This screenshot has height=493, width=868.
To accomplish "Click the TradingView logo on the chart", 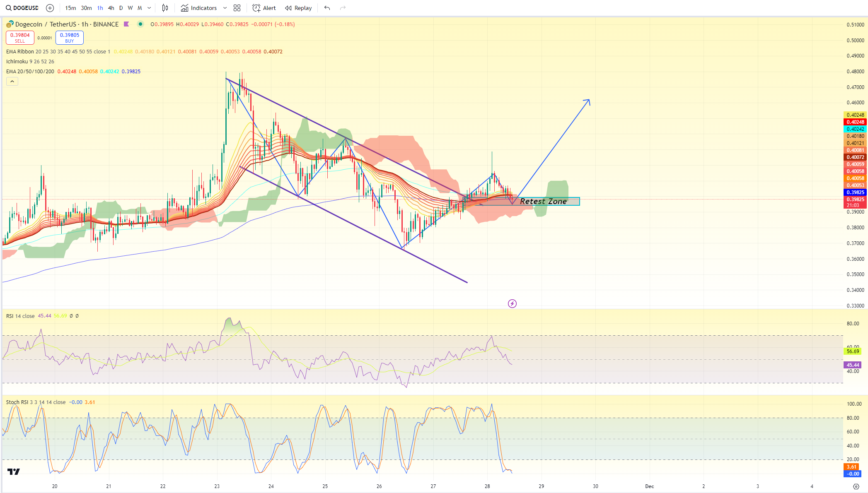I will click(x=13, y=471).
